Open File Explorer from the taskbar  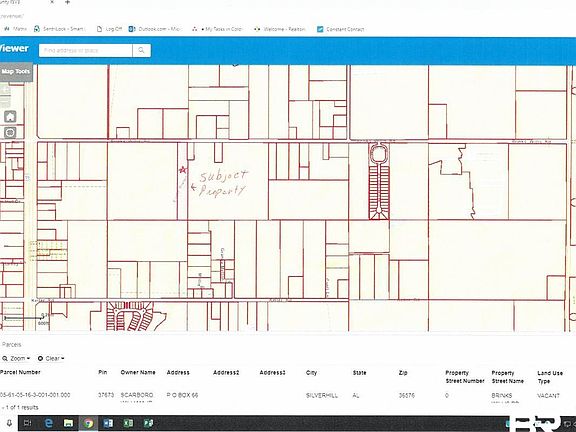[68, 423]
